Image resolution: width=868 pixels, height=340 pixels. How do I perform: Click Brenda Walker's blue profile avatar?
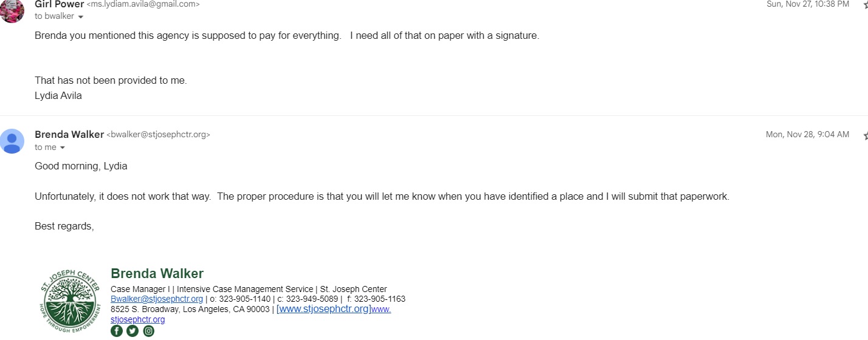[x=12, y=141]
